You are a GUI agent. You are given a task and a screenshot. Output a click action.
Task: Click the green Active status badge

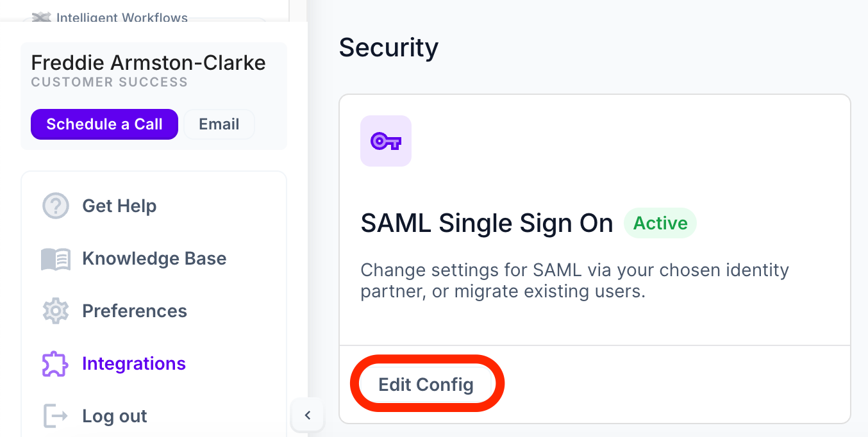click(x=660, y=224)
